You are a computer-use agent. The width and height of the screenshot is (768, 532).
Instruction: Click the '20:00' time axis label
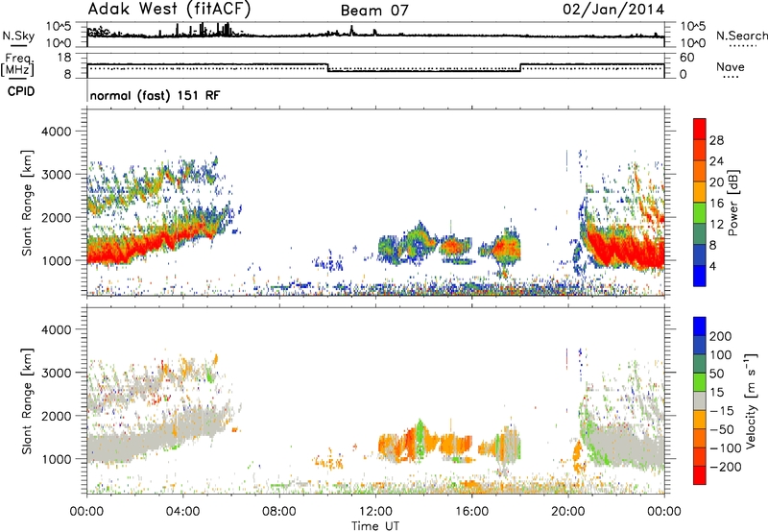pyautogui.click(x=568, y=512)
